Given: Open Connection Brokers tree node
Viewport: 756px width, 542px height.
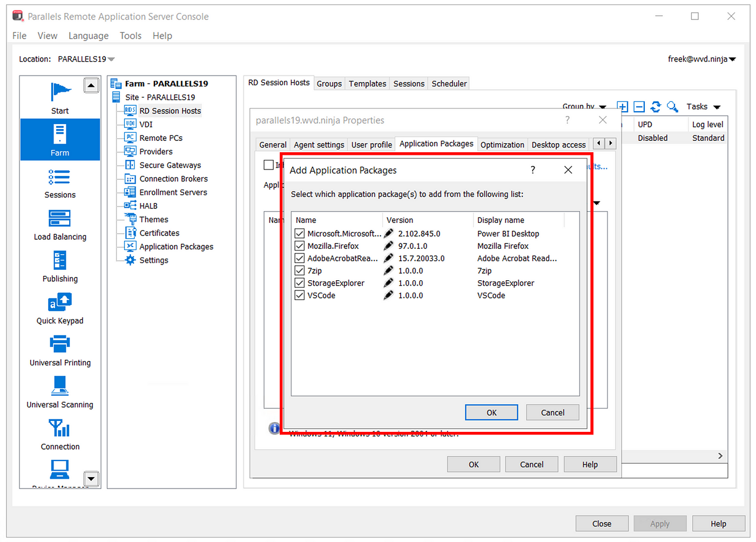Looking at the screenshot, I should coord(173,179).
